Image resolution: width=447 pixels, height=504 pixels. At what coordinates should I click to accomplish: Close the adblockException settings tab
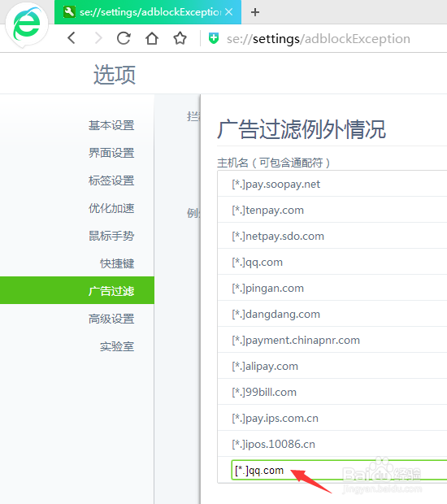pos(229,12)
